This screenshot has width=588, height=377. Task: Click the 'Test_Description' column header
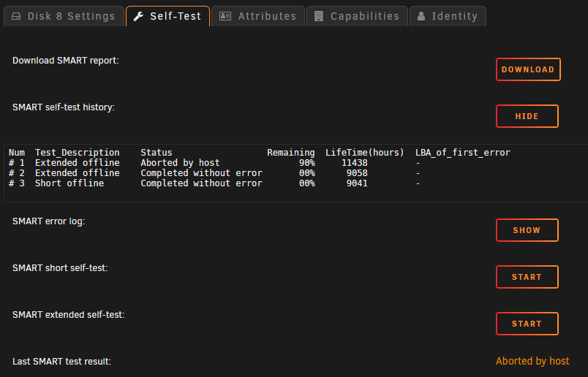click(x=78, y=153)
